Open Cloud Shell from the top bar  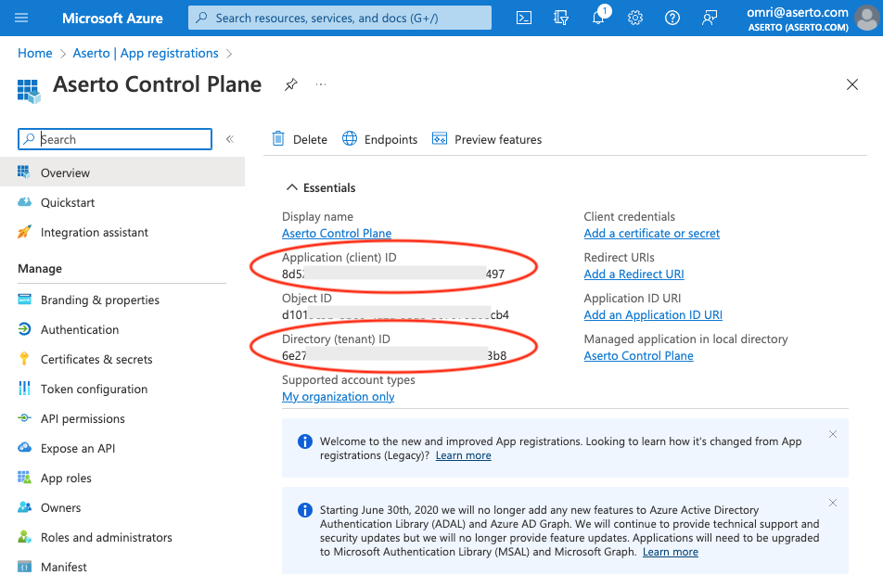coord(524,18)
